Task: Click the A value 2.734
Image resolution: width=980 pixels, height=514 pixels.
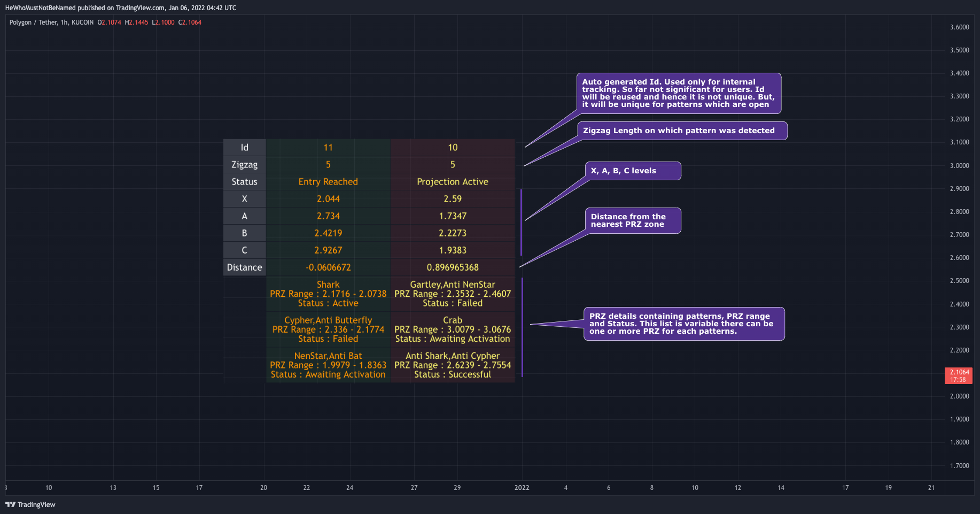Action: click(328, 216)
